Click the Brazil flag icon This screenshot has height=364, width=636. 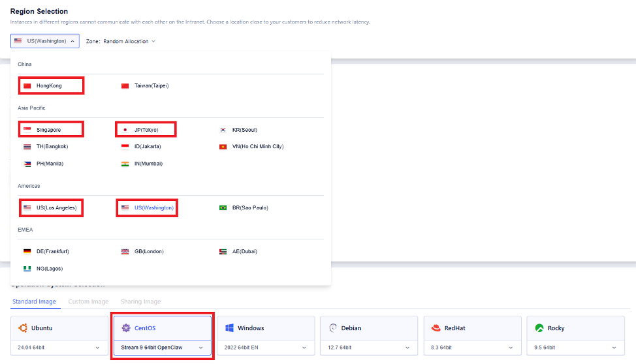223,208
